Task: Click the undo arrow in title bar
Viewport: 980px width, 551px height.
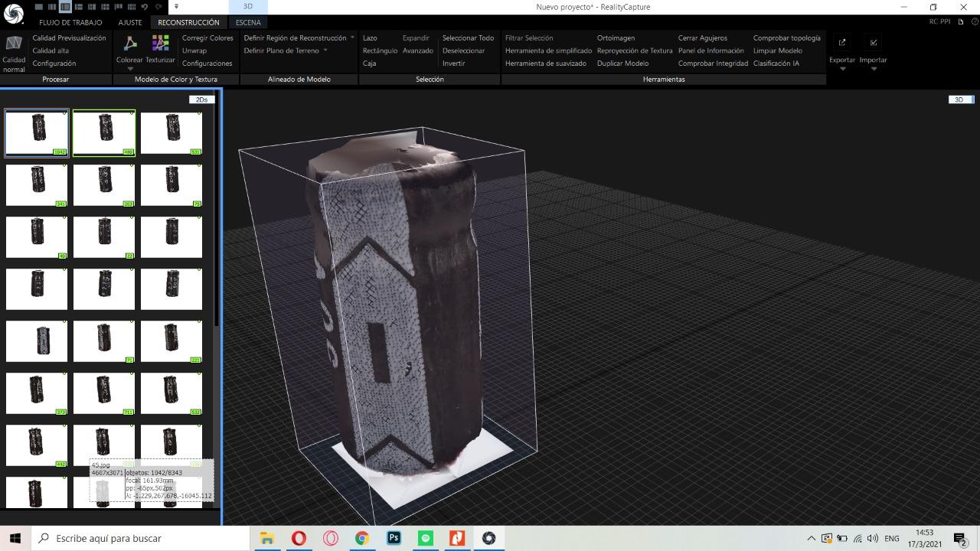Action: 144,7
